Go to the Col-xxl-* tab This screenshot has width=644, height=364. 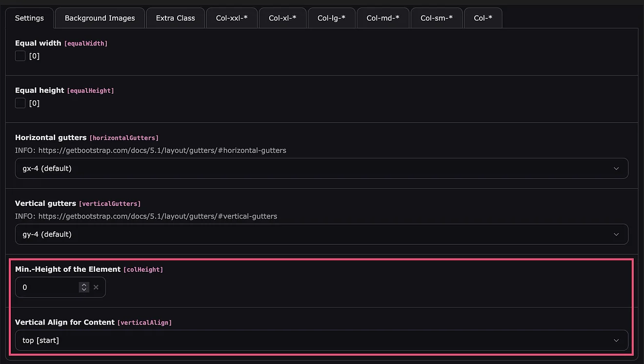[x=232, y=18]
